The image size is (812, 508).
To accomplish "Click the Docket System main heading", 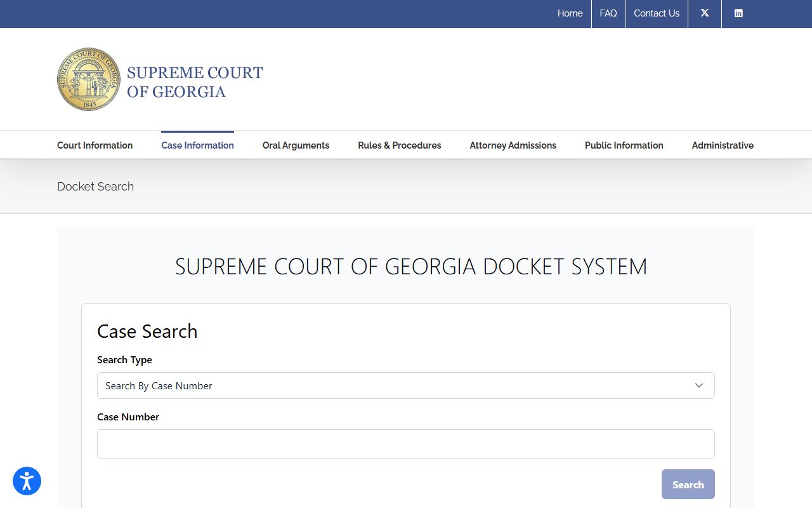I will [x=411, y=266].
